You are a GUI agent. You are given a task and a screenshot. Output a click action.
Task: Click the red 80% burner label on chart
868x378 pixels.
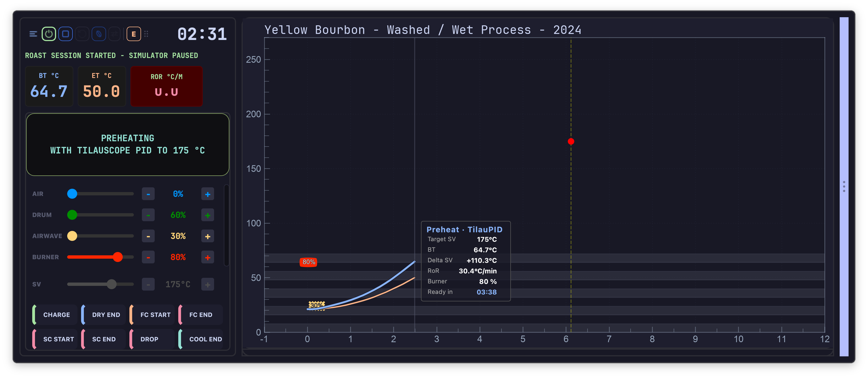(x=308, y=262)
